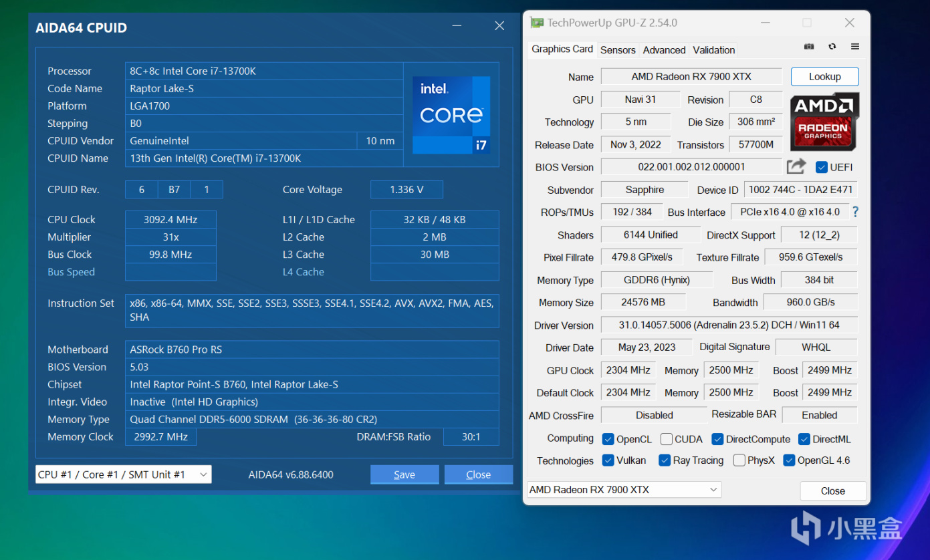Click the GPU Name field
This screenshot has width=930, height=560.
coord(691,77)
